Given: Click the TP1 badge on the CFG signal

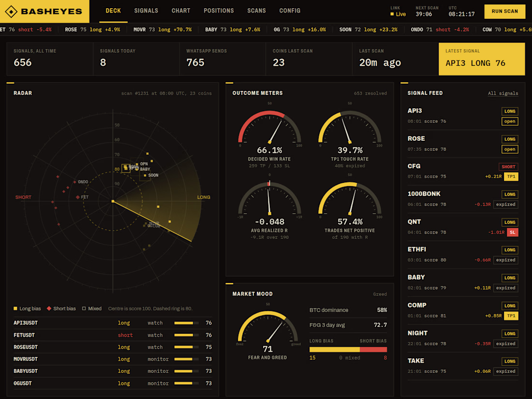Looking at the screenshot, I should coord(511,177).
